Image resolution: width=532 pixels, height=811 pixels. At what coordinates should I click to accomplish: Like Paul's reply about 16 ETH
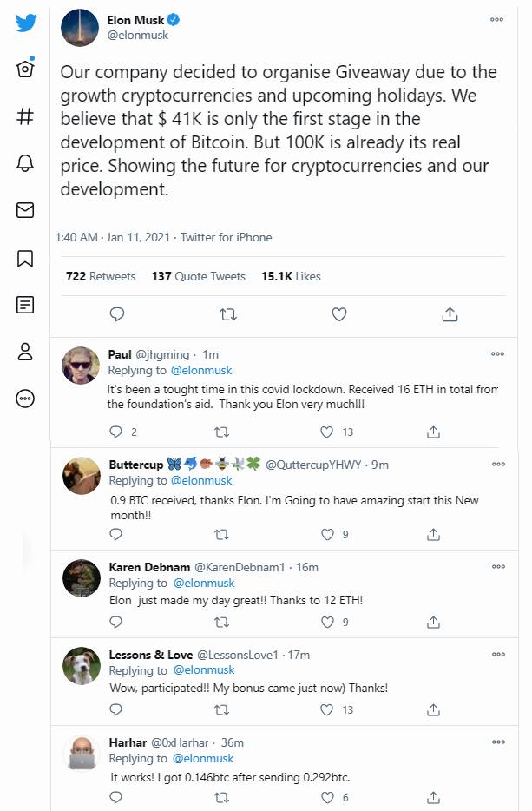[x=327, y=432]
